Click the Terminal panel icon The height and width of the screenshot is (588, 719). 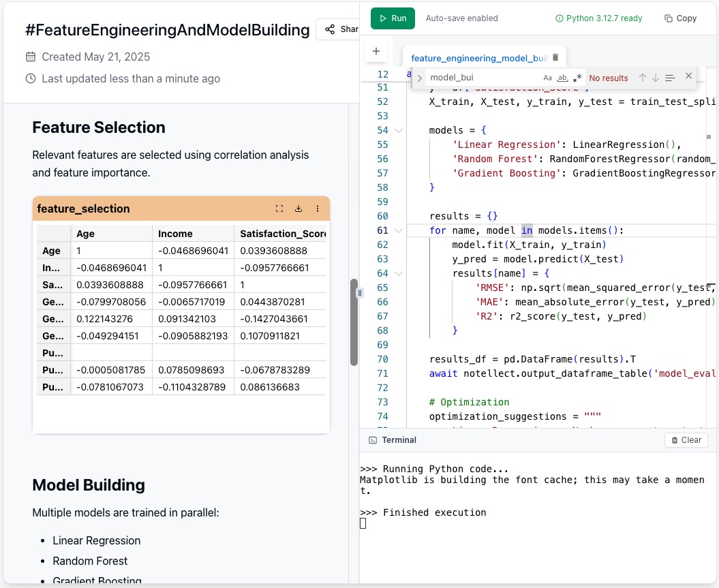coord(373,440)
